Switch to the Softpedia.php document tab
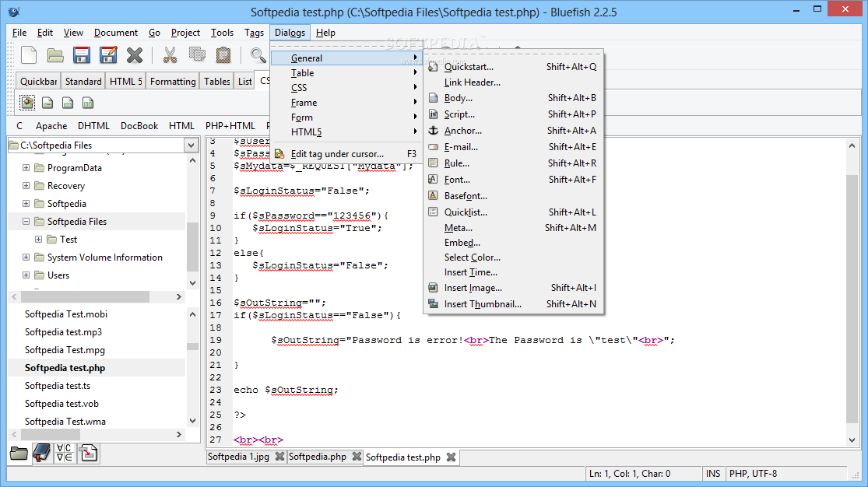This screenshot has height=487, width=868. pyautogui.click(x=317, y=457)
